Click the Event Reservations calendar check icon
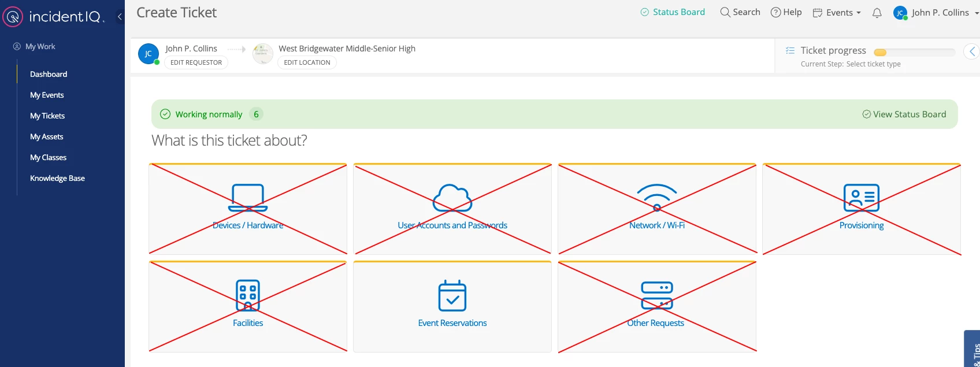This screenshot has height=367, width=980. (452, 296)
